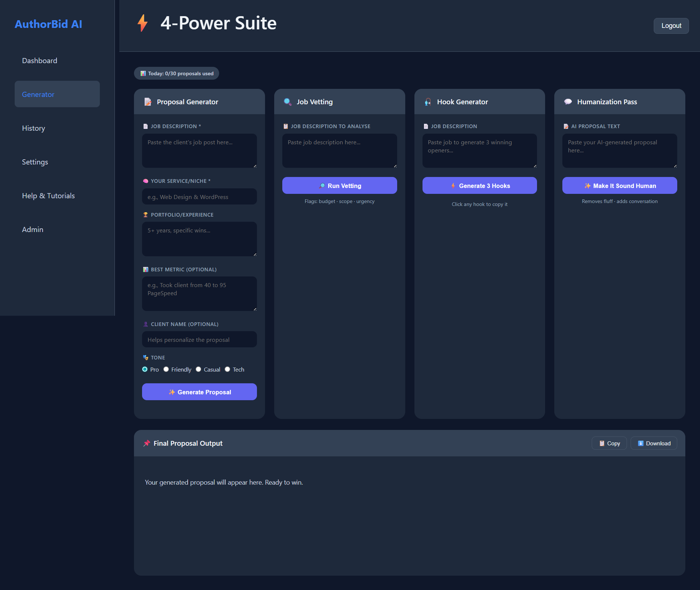Click the lightning bolt icon beside 4-Power Suite
This screenshot has width=700, height=590.
(142, 23)
